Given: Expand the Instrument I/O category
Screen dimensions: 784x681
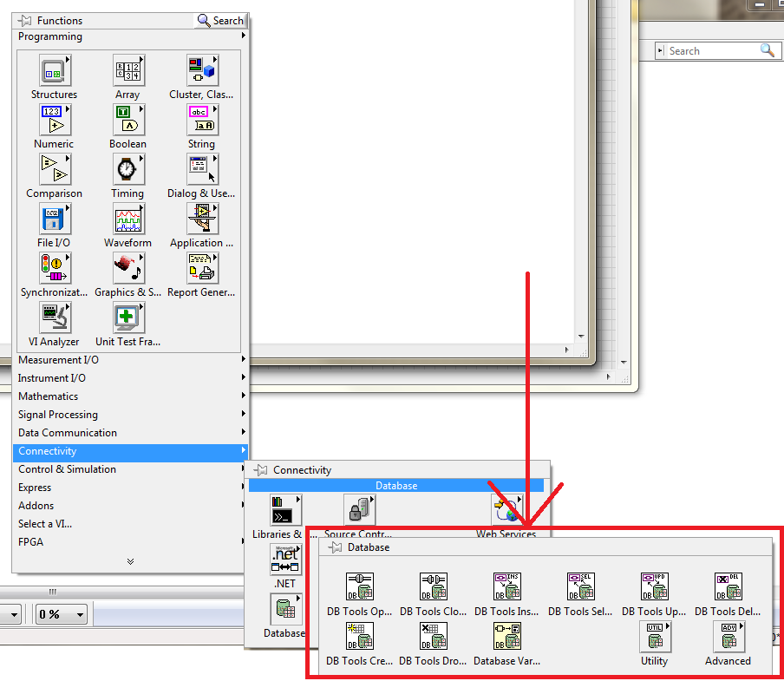Looking at the screenshot, I should [130, 378].
